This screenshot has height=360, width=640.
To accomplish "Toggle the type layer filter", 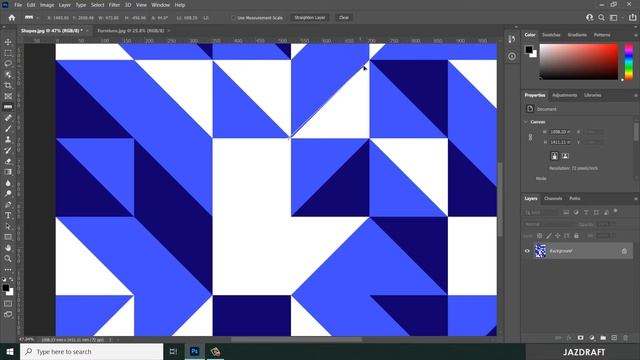I will (x=586, y=212).
